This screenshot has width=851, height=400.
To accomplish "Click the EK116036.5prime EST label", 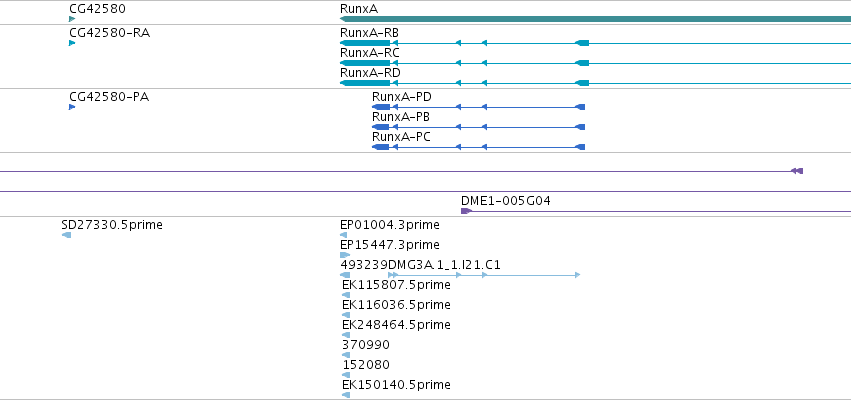I will point(396,304).
